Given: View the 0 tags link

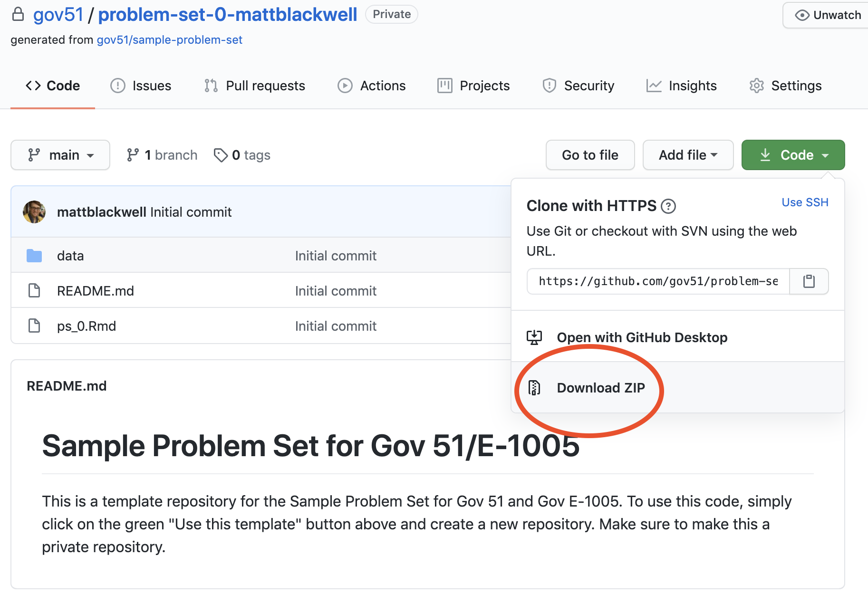Looking at the screenshot, I should [x=242, y=155].
